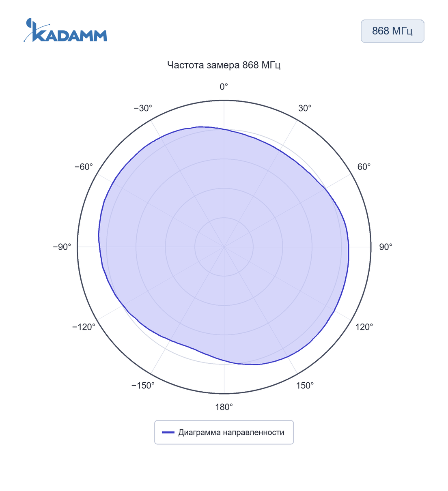Click the −30° angle label
The height and width of the screenshot is (491, 448).
pyautogui.click(x=143, y=108)
